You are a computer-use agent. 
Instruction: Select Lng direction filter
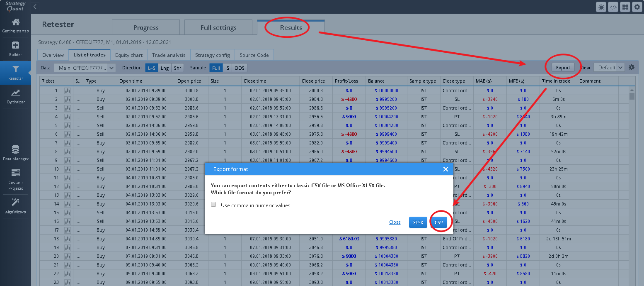coord(165,68)
